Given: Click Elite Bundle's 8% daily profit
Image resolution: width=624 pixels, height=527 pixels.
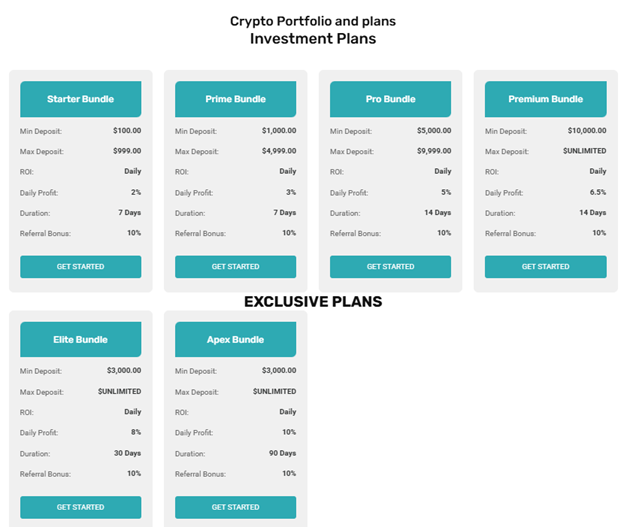Looking at the screenshot, I should click(x=135, y=432).
